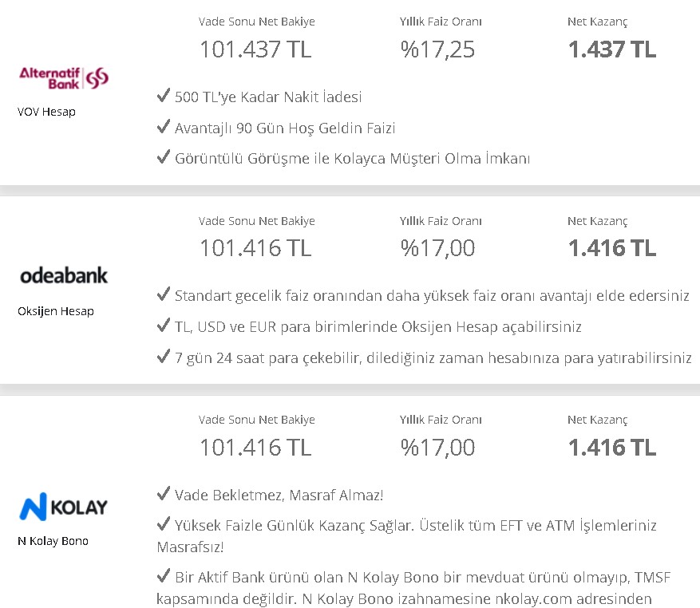Click TL, USD ve EUR para birimlerinde text

point(378,327)
